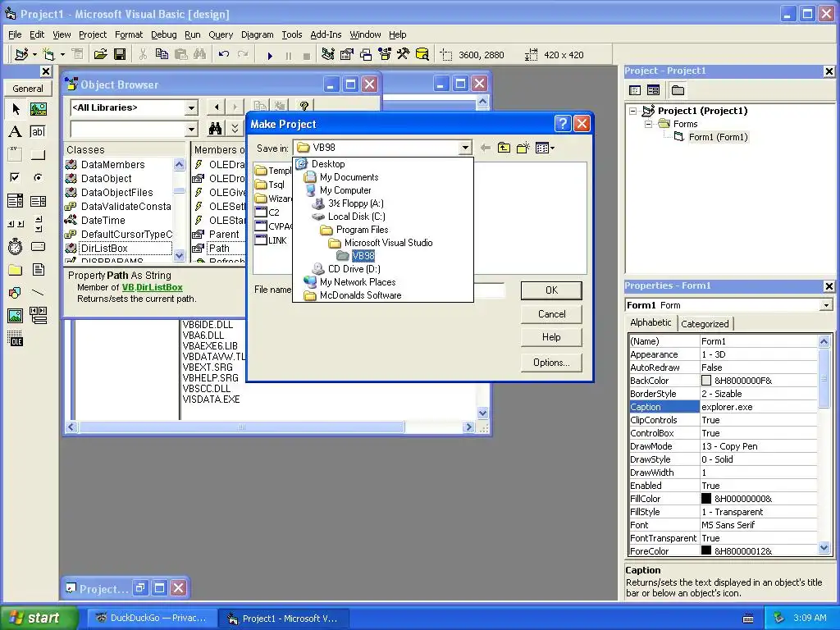Select the OptionButton tool in toolbox
The width and height of the screenshot is (840, 630).
(38, 177)
